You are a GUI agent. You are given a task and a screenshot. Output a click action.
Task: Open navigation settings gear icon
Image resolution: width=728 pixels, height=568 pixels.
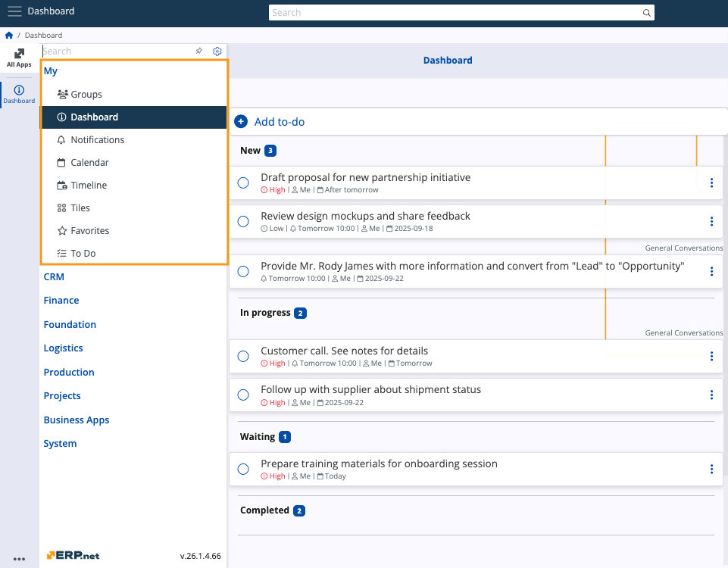point(217,51)
